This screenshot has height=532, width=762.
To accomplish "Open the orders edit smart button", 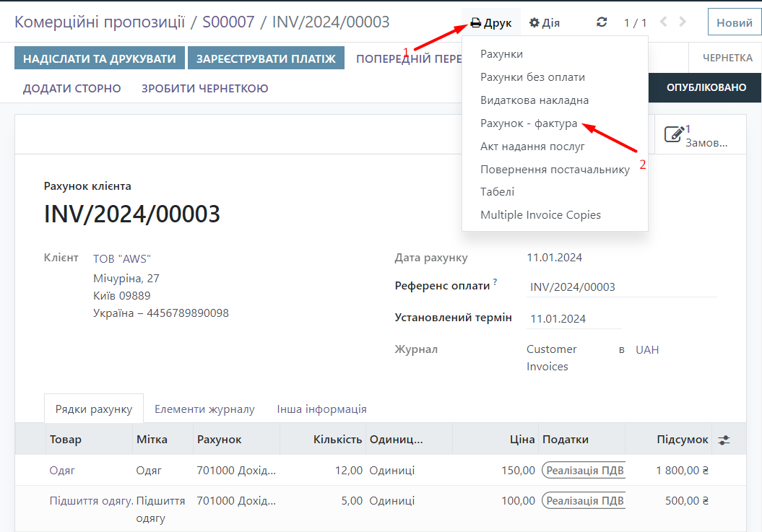I will tap(696, 135).
